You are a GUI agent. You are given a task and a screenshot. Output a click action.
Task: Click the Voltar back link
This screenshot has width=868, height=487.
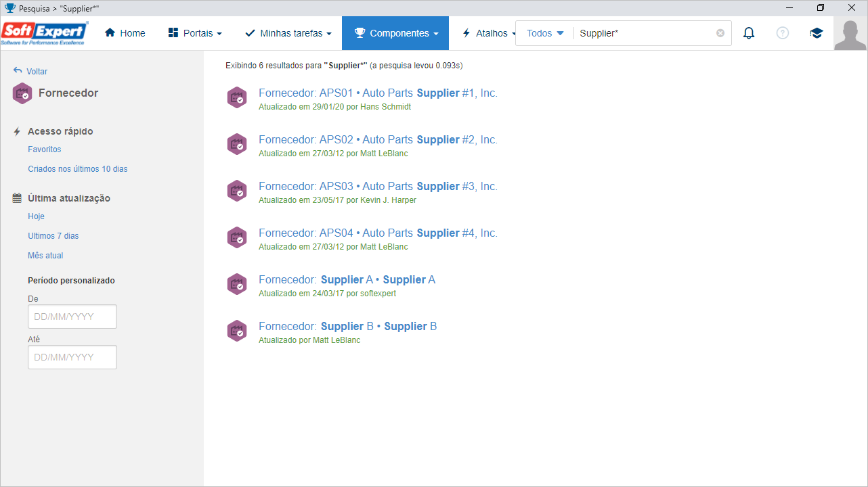pos(30,71)
